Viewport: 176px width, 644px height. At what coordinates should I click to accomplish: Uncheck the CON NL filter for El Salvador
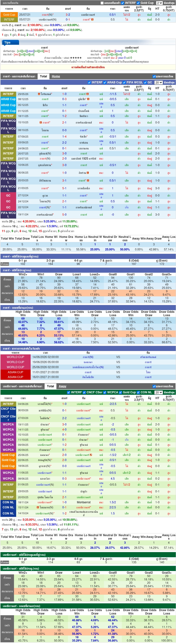pyautogui.click(x=138, y=392)
